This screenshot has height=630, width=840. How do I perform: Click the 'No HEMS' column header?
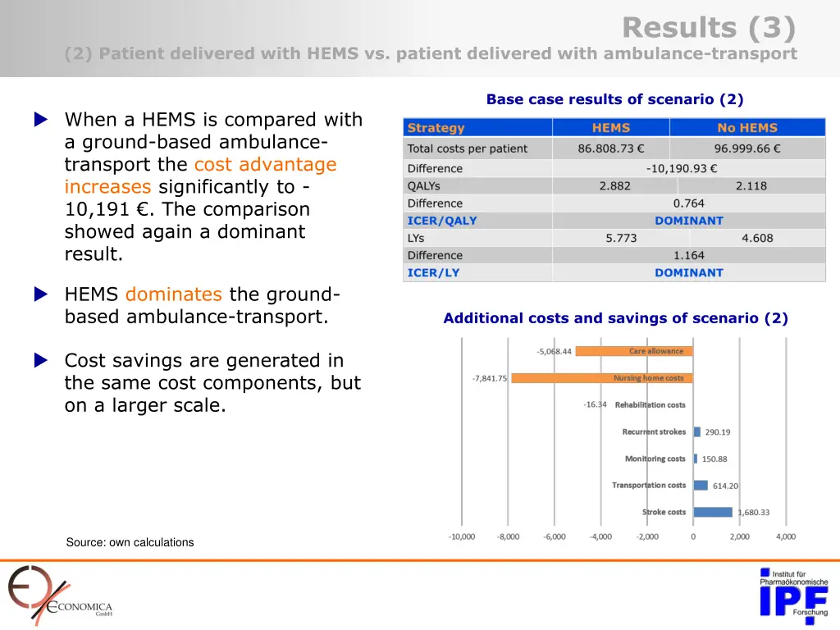coord(747,128)
